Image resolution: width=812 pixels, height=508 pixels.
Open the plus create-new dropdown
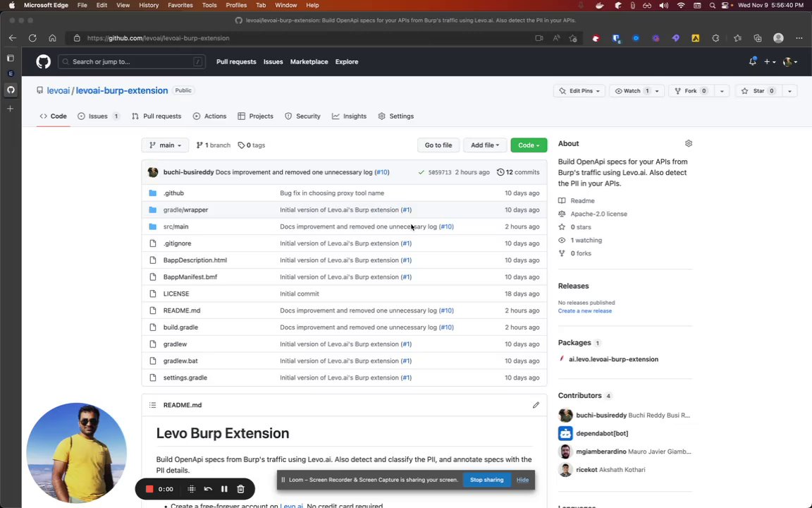click(770, 61)
